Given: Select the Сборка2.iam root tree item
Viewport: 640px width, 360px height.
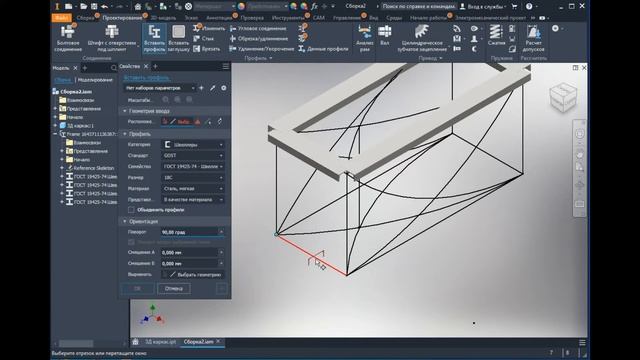Looking at the screenshot, I should (x=76, y=91).
